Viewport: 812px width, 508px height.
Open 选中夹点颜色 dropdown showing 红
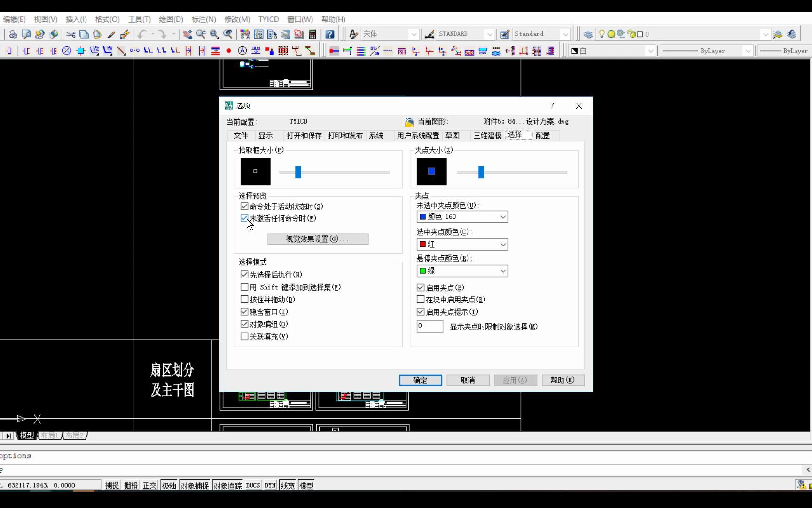pyautogui.click(x=462, y=244)
